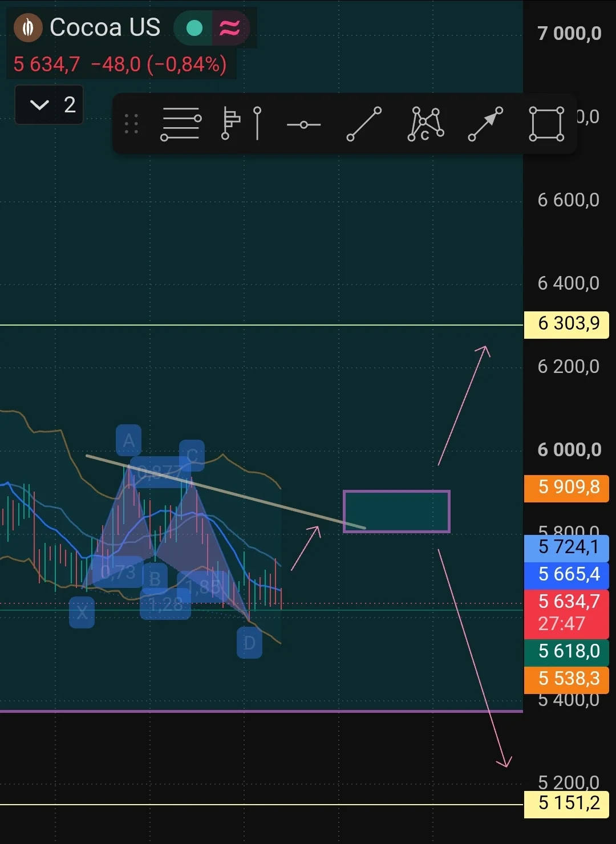Select the trend line tool
The height and width of the screenshot is (844, 616).
tap(364, 124)
